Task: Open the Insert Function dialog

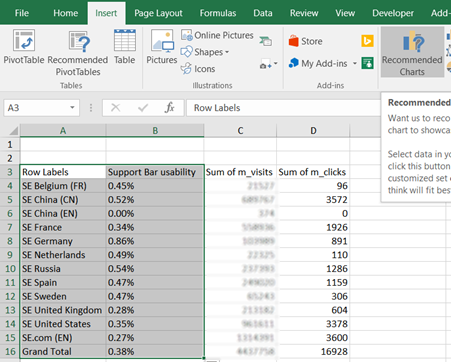Action: [170, 108]
